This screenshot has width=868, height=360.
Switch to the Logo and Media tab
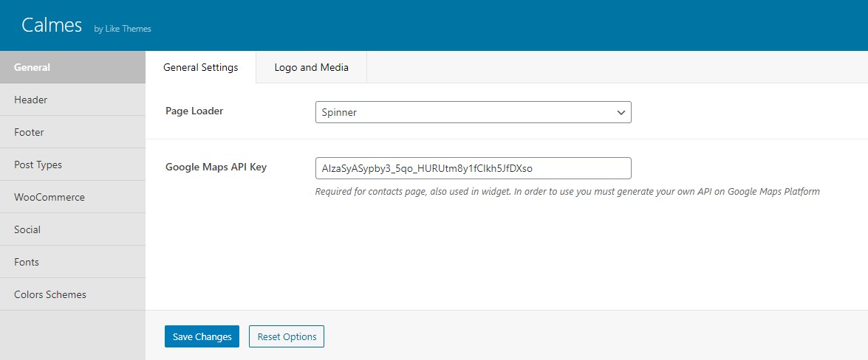click(312, 67)
